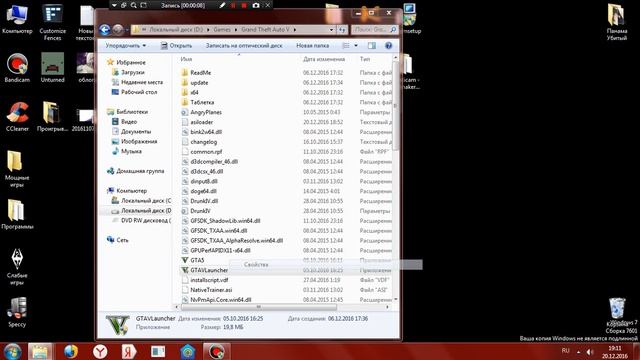Click the Explorer back arrow
Viewport: 640px width, 360px height.
pyautogui.click(x=104, y=29)
